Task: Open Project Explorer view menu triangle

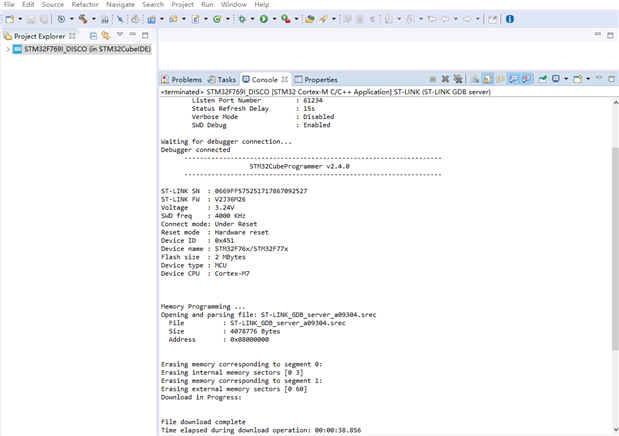Action: [120, 34]
